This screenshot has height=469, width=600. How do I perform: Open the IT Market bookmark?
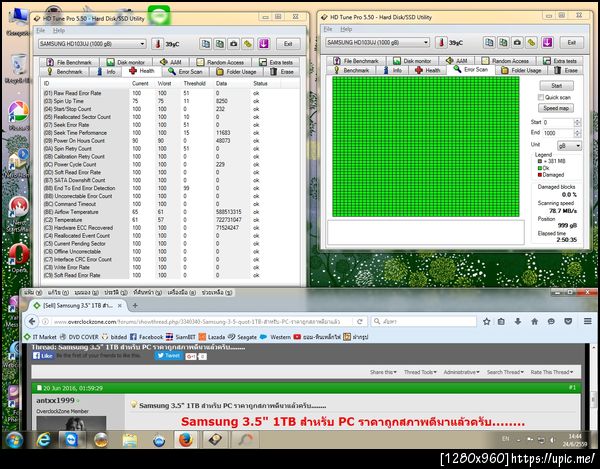coord(41,337)
